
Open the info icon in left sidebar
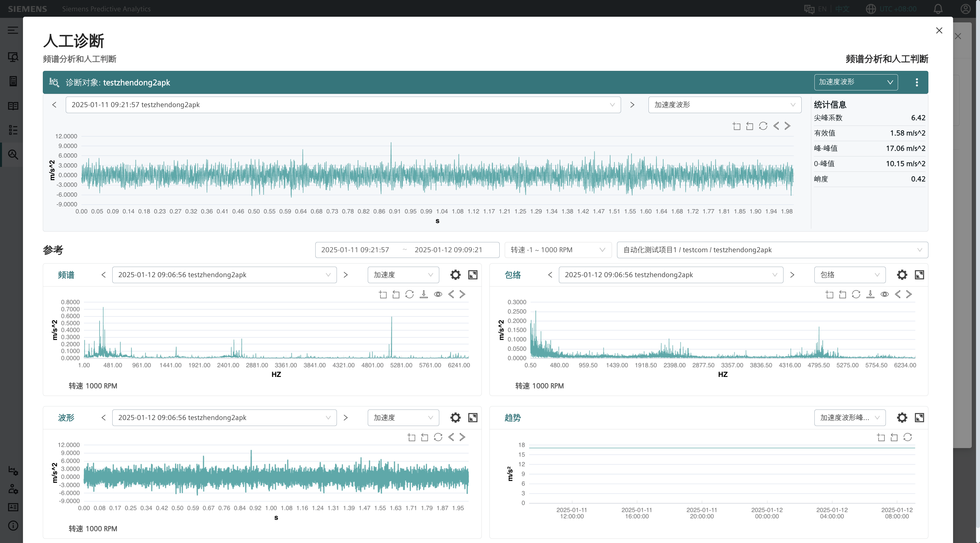(x=13, y=525)
